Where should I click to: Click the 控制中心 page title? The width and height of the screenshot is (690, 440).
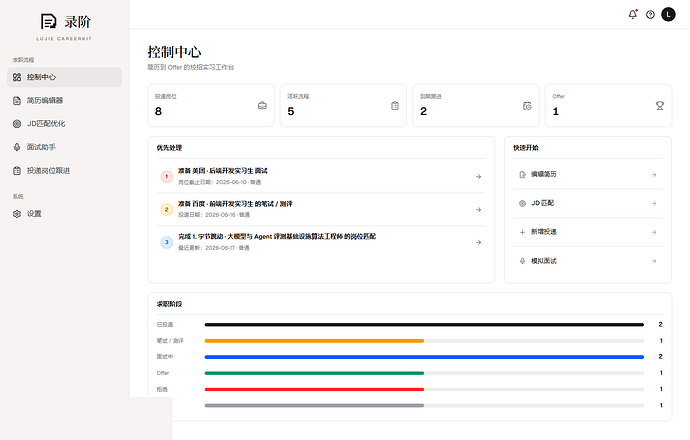[174, 52]
